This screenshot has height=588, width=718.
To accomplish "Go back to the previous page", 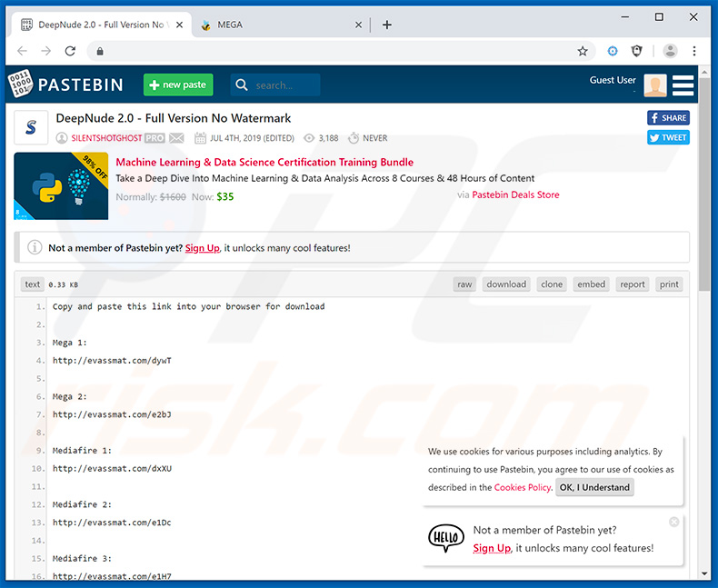I will [x=22, y=51].
